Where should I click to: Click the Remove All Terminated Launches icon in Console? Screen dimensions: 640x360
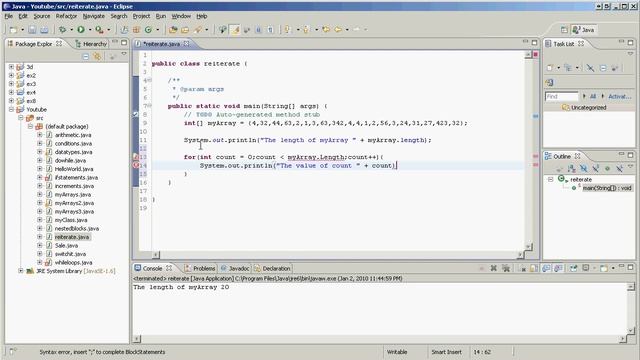(506, 268)
